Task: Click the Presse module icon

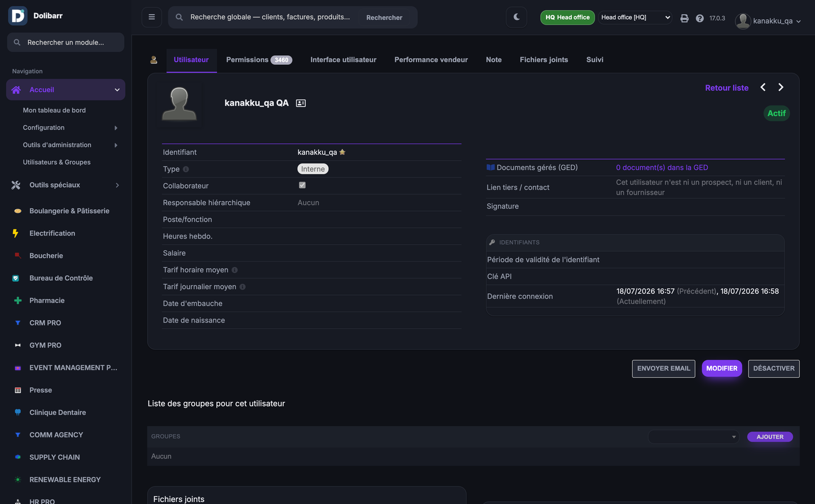Action: point(17,390)
